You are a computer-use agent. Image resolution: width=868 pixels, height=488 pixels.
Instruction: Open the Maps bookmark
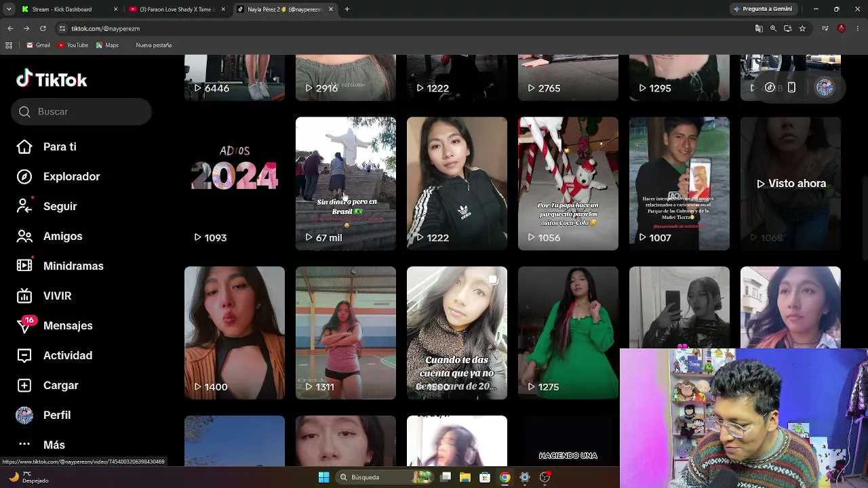pos(107,45)
